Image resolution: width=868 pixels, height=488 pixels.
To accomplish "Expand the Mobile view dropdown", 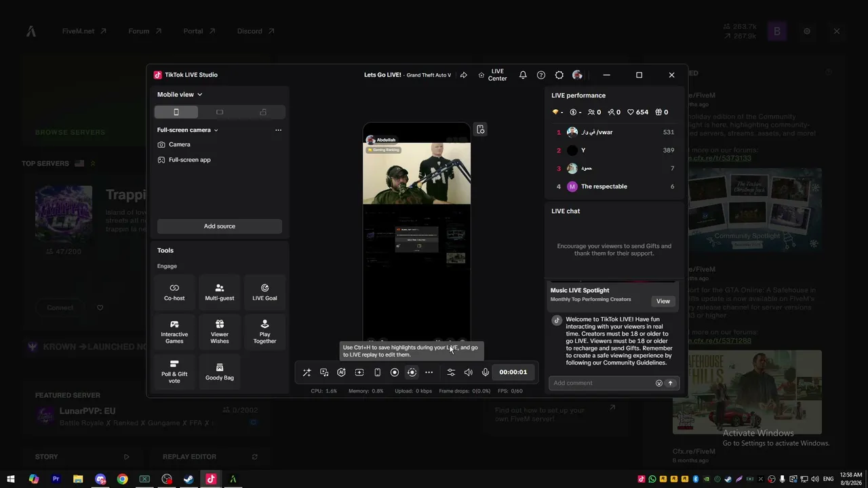I will [180, 95].
